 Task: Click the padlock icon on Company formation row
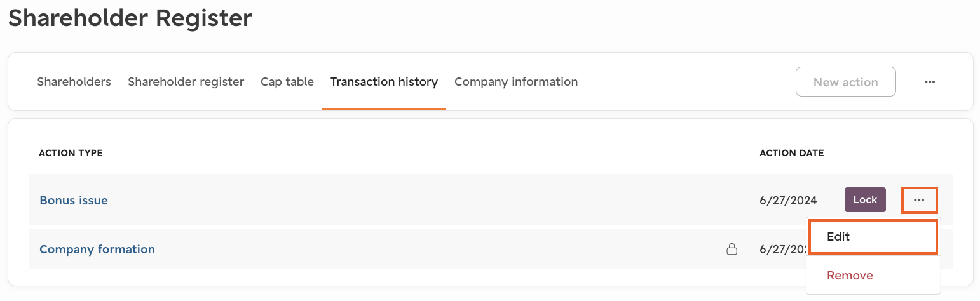(732, 249)
